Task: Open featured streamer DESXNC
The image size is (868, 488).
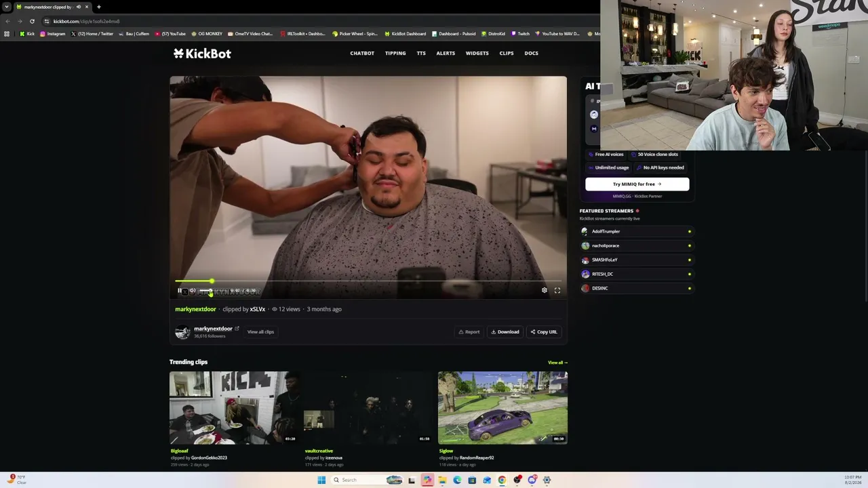Action: click(x=637, y=288)
